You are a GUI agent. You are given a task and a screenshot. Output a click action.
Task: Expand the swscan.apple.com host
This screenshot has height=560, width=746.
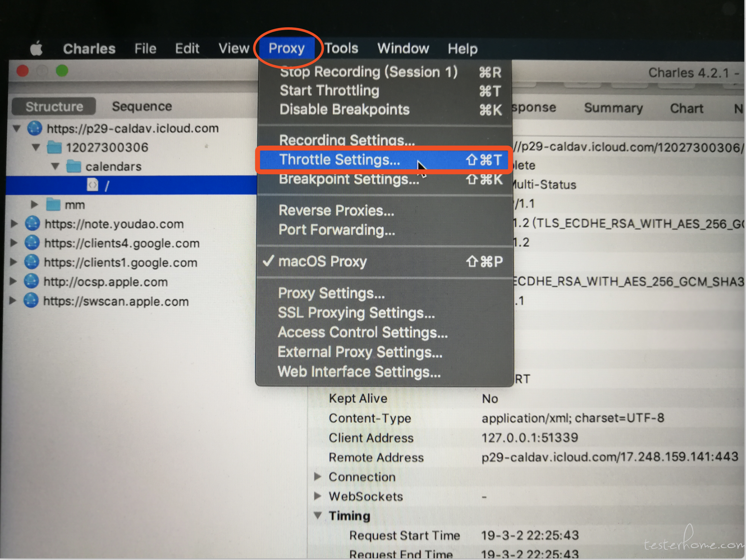click(x=13, y=301)
